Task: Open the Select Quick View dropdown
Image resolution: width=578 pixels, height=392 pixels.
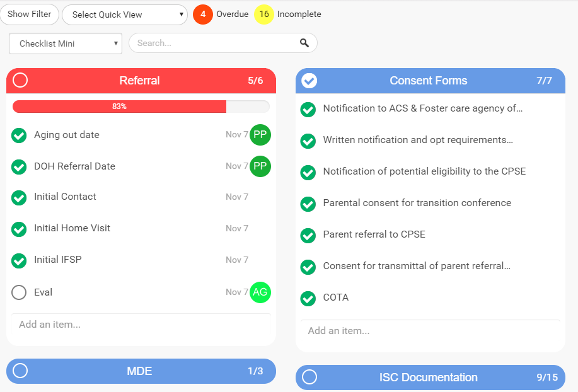Action: 124,14
